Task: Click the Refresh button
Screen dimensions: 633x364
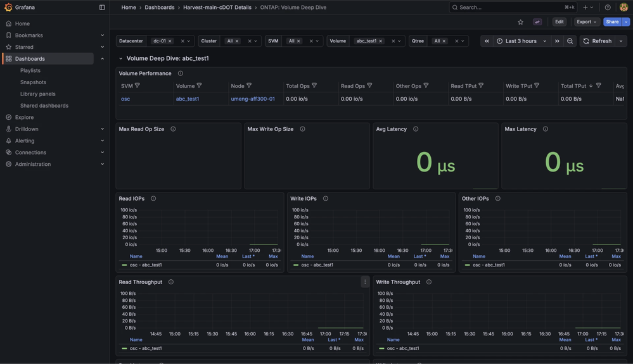Action: pos(598,41)
